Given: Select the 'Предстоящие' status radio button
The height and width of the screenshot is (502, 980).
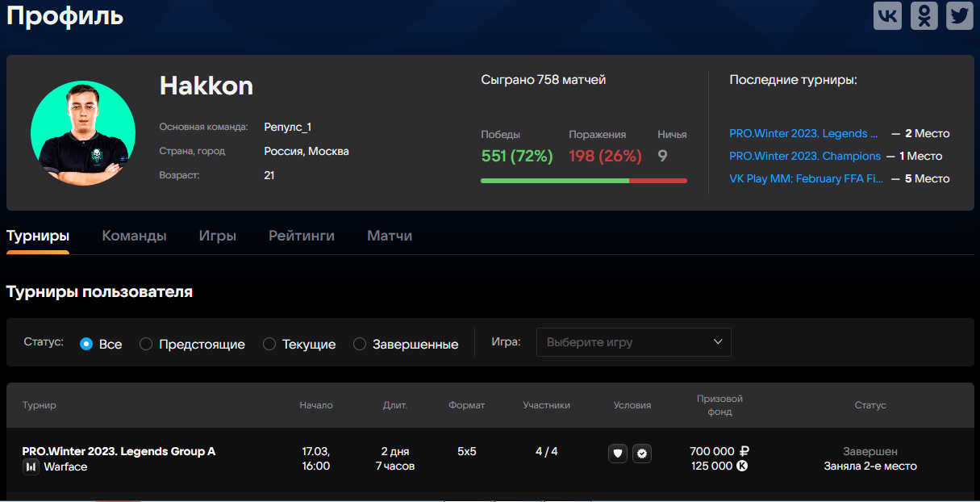Looking at the screenshot, I should [146, 344].
